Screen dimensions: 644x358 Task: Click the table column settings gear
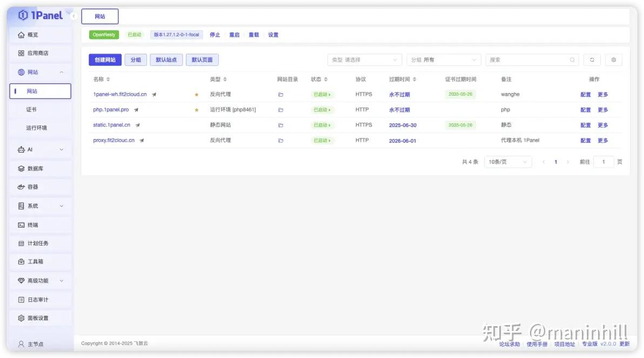(x=614, y=60)
